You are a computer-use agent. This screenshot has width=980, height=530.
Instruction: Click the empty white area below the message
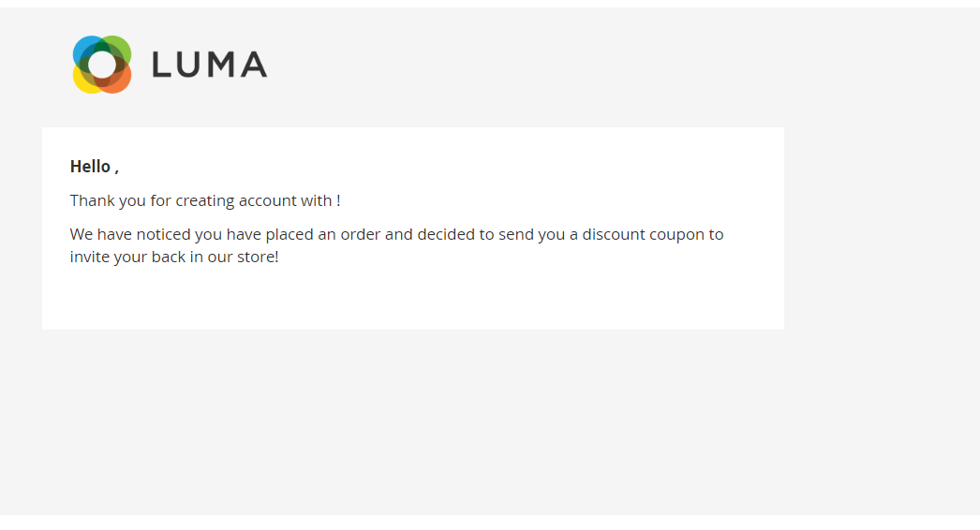[x=412, y=299]
